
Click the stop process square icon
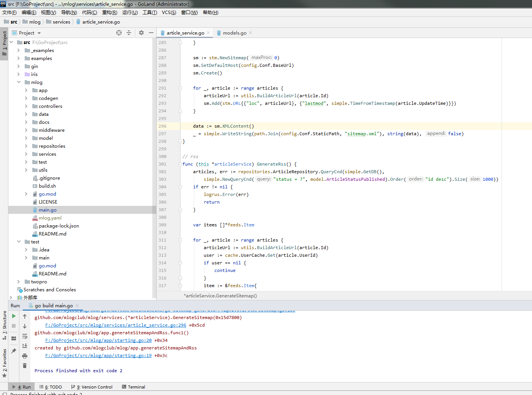point(14,326)
